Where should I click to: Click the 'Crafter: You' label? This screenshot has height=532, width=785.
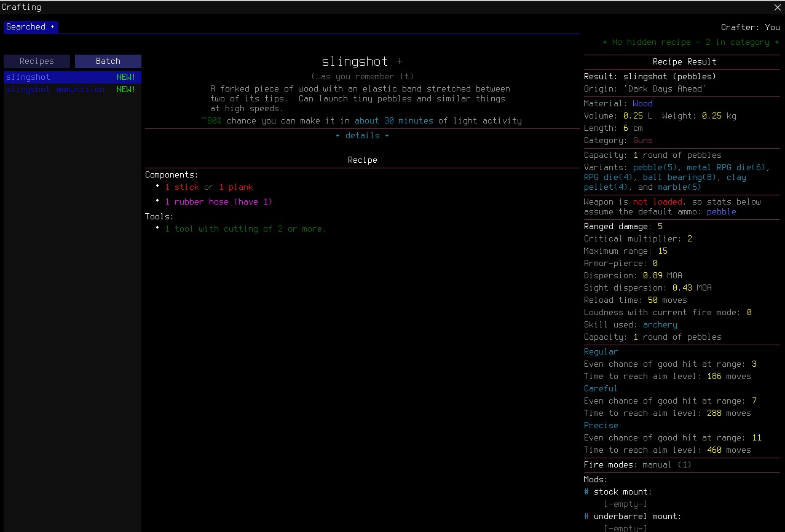click(x=751, y=28)
